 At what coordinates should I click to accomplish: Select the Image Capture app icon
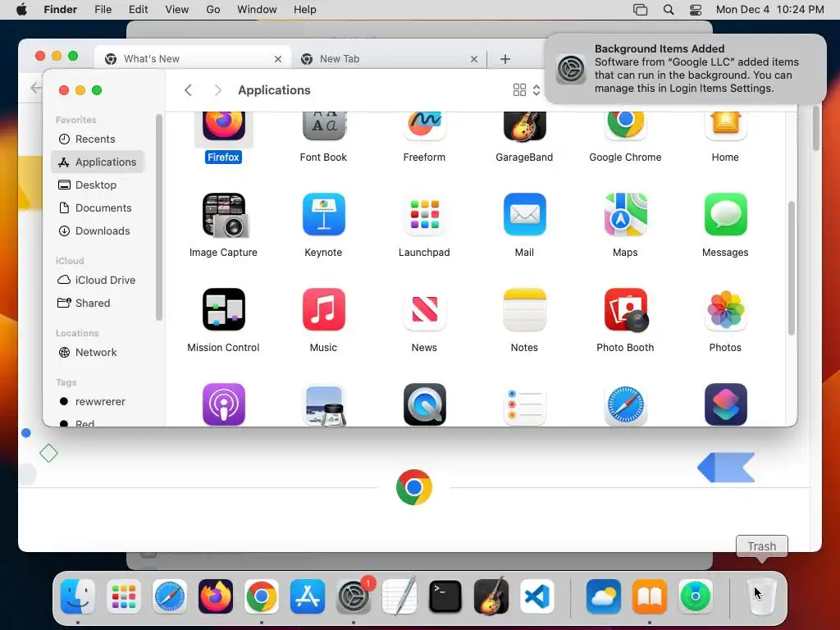(x=225, y=215)
